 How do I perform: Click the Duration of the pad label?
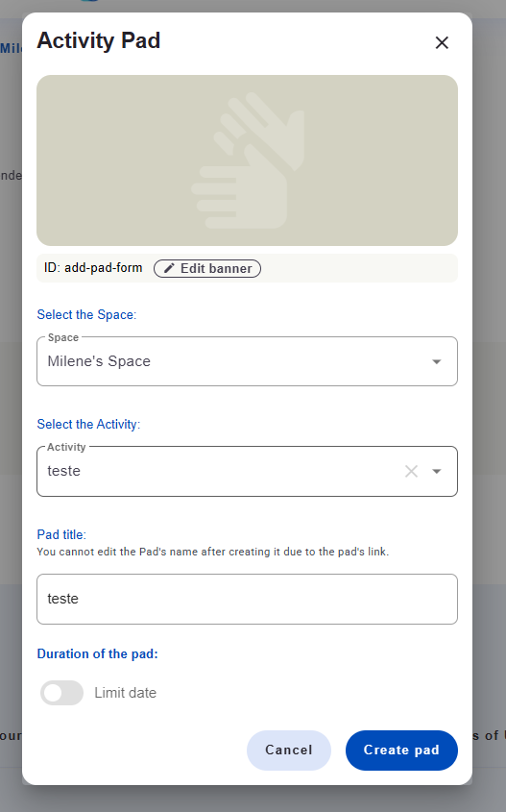97,654
